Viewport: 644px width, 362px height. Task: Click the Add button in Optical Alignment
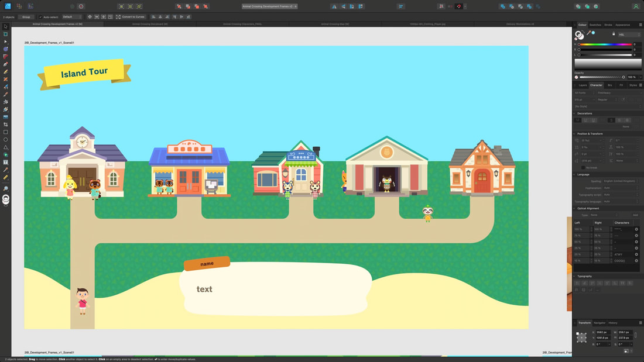pyautogui.click(x=635, y=215)
